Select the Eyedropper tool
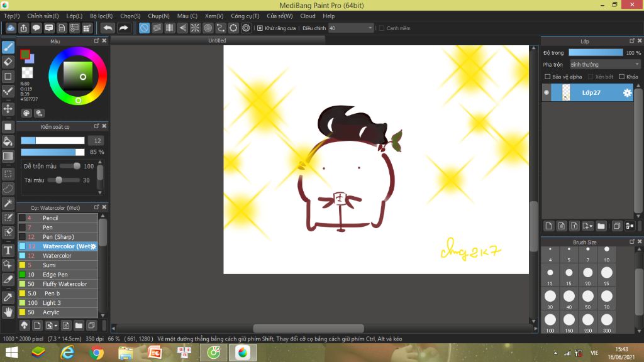 click(8, 297)
